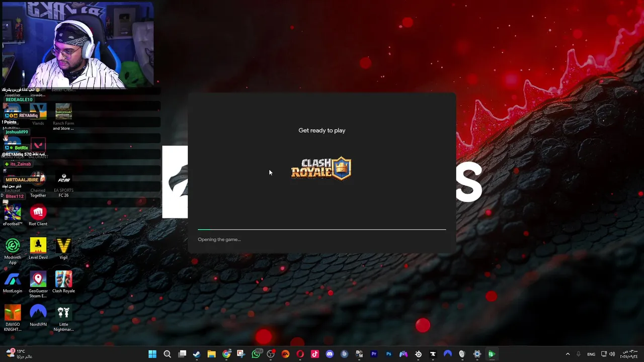The image size is (644, 362).
Task: Click the microphone tray icon
Action: coord(579,354)
